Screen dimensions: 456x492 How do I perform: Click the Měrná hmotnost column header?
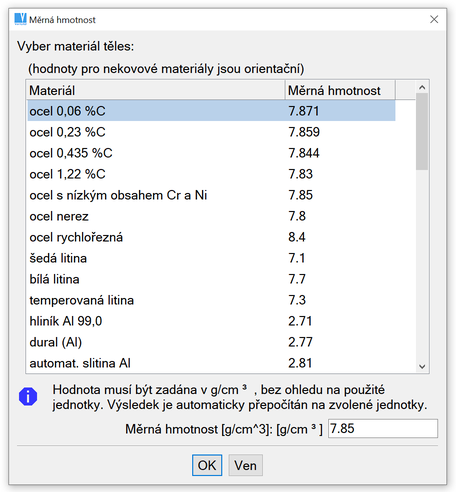pos(340,90)
